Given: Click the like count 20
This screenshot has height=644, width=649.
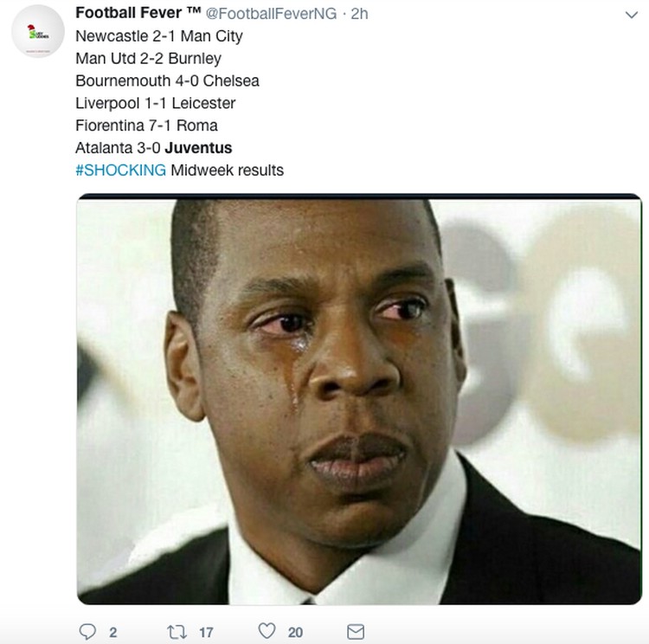Looking at the screenshot, I should tap(296, 633).
